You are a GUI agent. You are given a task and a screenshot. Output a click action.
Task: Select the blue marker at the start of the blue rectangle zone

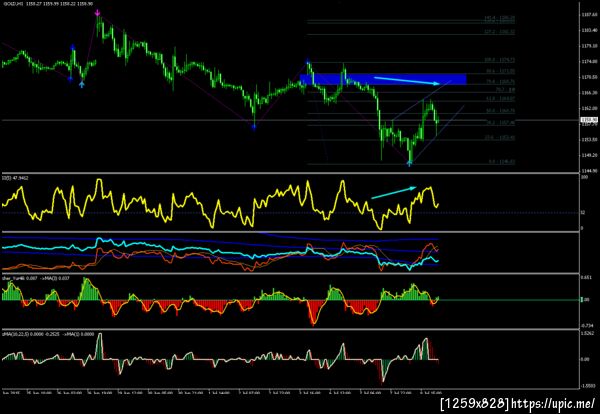(308, 61)
